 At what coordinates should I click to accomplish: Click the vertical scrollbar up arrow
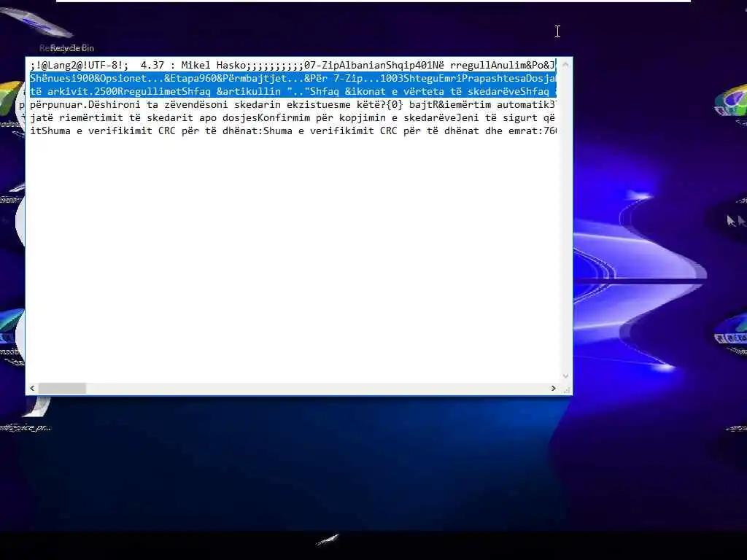coord(565,64)
